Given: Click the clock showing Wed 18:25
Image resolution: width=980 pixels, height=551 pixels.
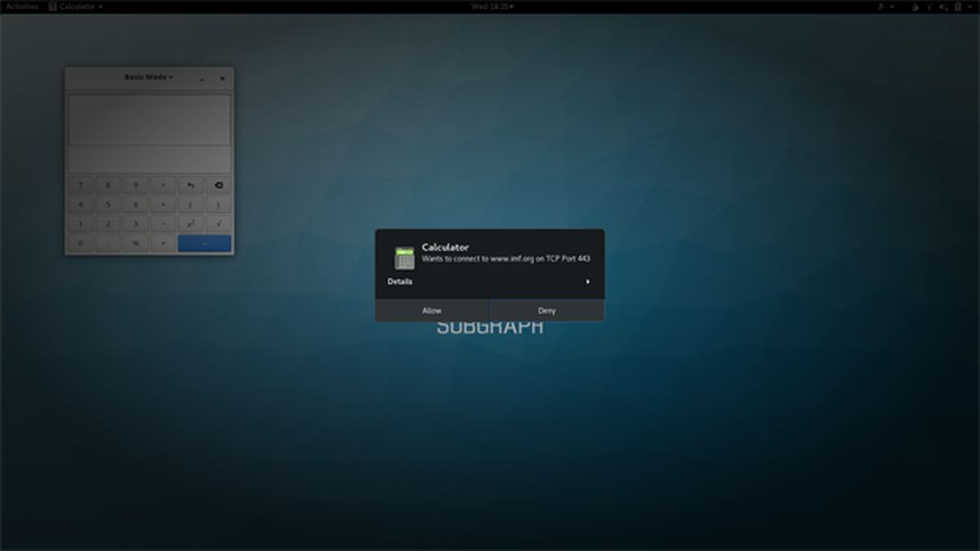Looking at the screenshot, I should tap(492, 7).
